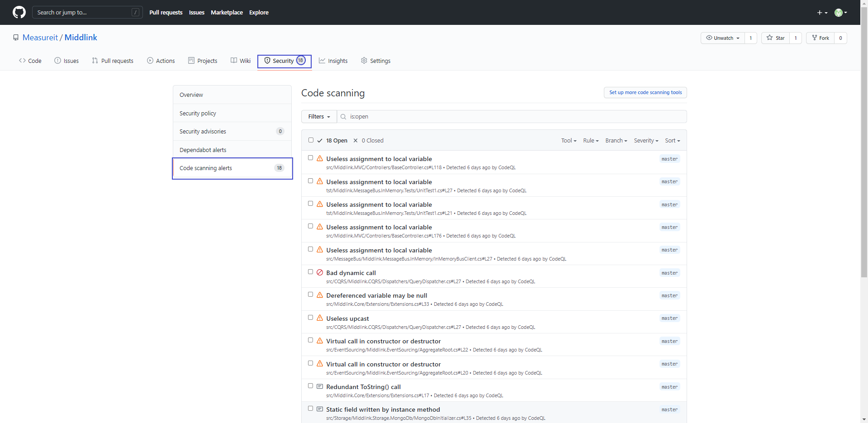The image size is (868, 423).
Task: Select Dependabot alerts in sidebar
Action: click(x=232, y=150)
